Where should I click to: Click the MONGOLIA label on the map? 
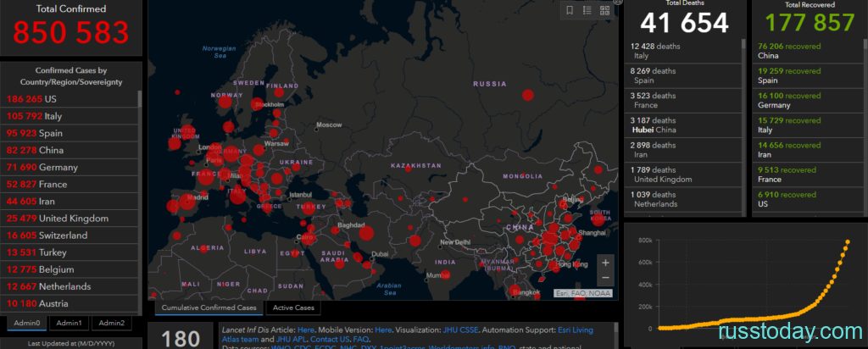point(522,176)
